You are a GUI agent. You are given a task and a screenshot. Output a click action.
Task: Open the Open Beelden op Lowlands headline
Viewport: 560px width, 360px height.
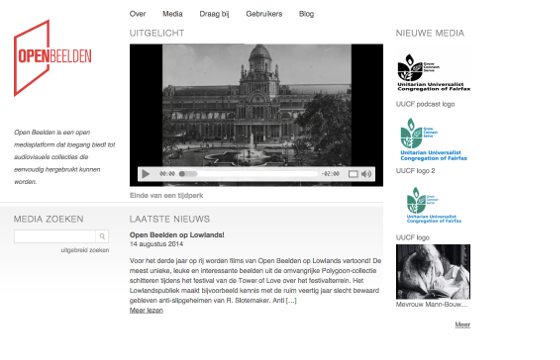(177, 235)
